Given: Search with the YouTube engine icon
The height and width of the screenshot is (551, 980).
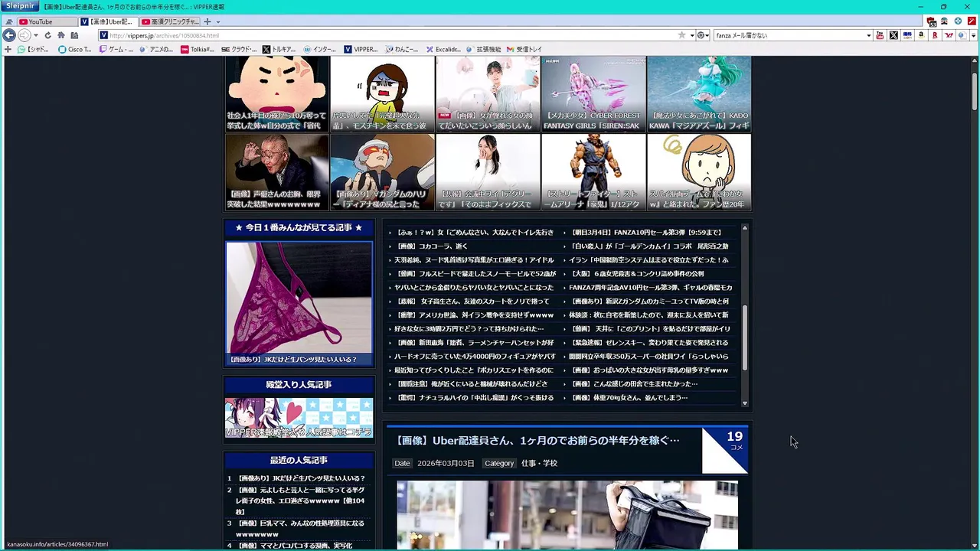Looking at the screenshot, I should [x=880, y=35].
